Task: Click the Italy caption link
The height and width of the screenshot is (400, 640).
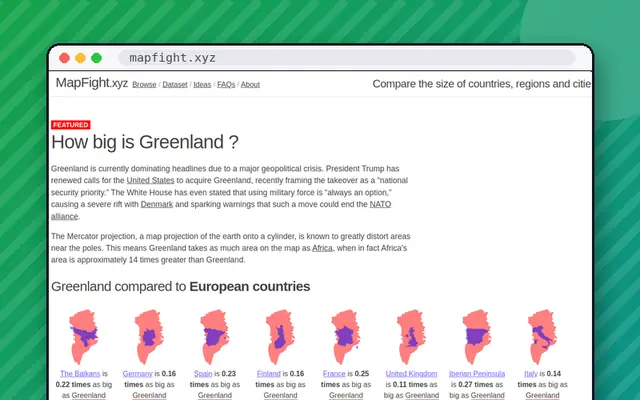Action: (x=531, y=373)
